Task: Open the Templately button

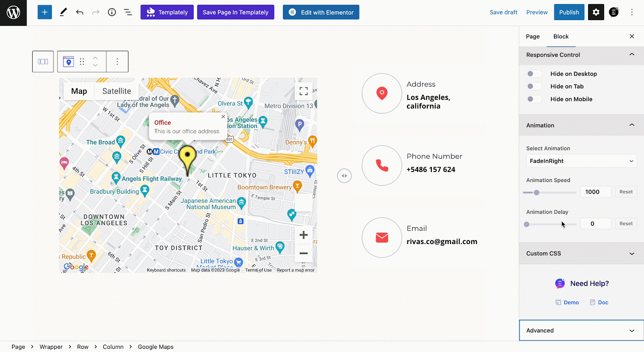Action: pyautogui.click(x=167, y=12)
